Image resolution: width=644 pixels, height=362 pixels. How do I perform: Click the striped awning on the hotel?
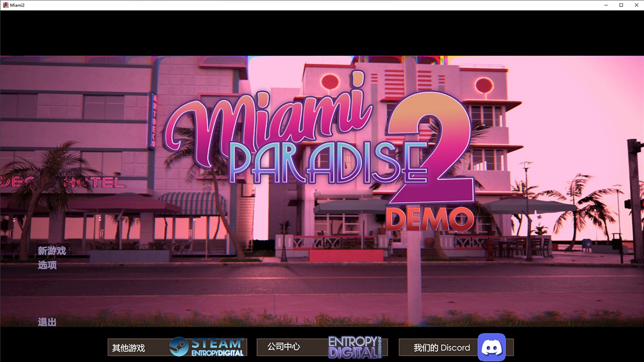(192, 204)
